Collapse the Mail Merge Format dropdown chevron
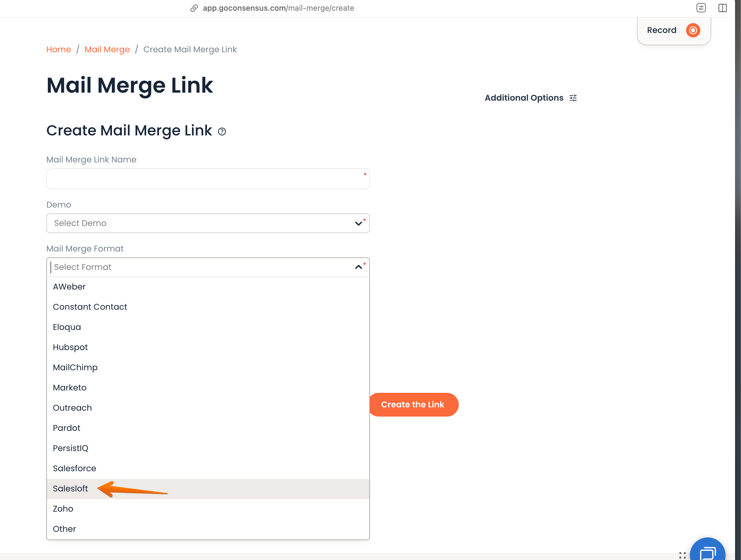 358,267
